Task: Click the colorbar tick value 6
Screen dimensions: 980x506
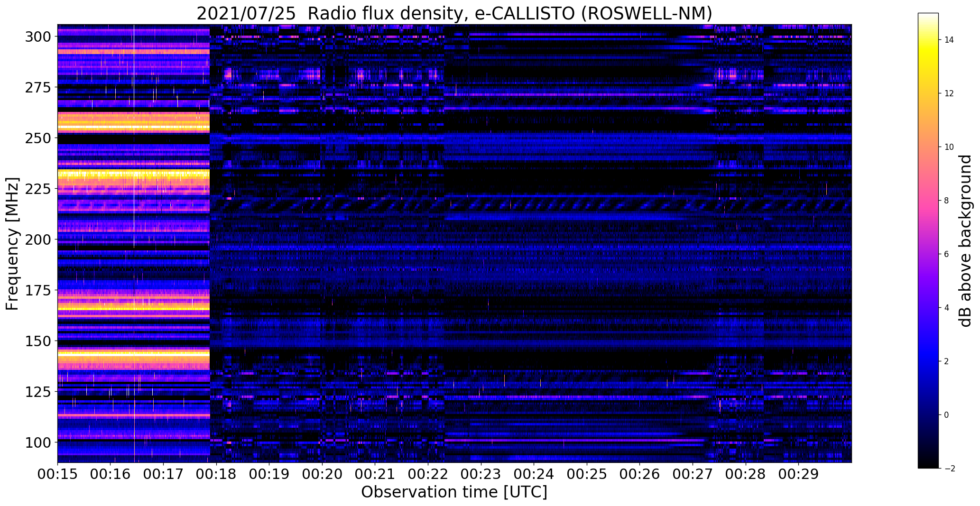Action: point(947,254)
